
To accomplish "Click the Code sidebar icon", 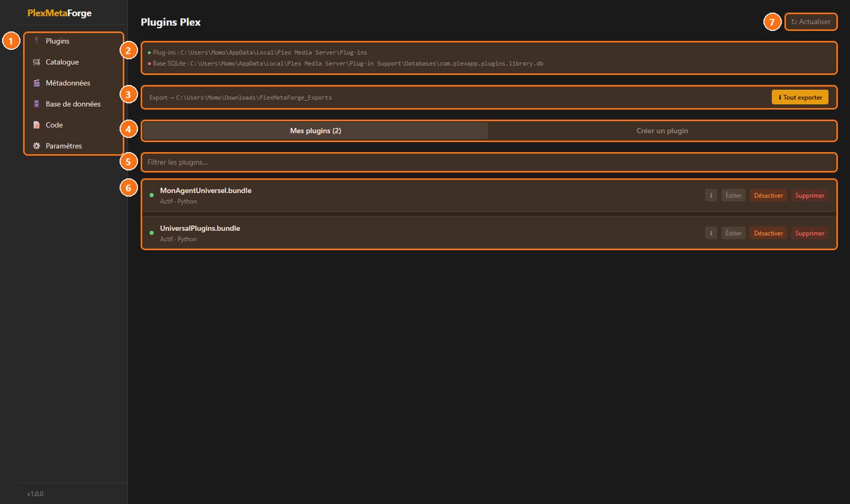I will pyautogui.click(x=37, y=125).
